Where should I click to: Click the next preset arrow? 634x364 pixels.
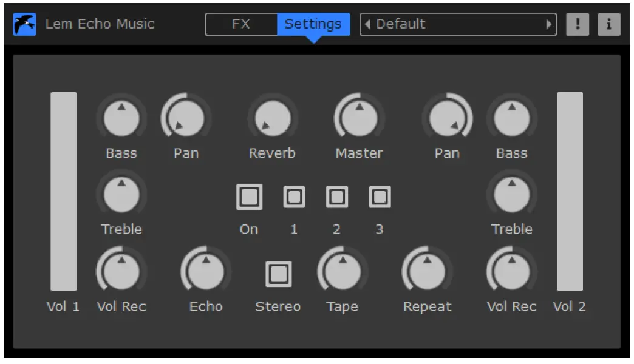tap(550, 24)
